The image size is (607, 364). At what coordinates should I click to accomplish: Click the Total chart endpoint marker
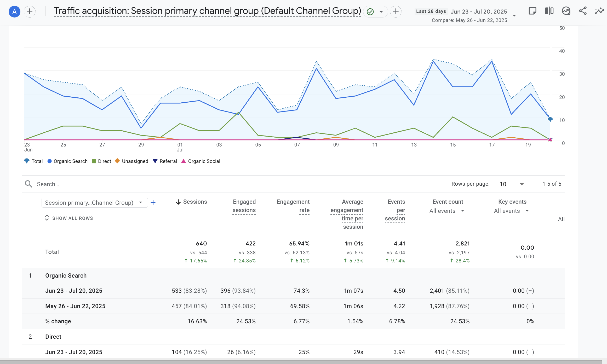click(550, 119)
